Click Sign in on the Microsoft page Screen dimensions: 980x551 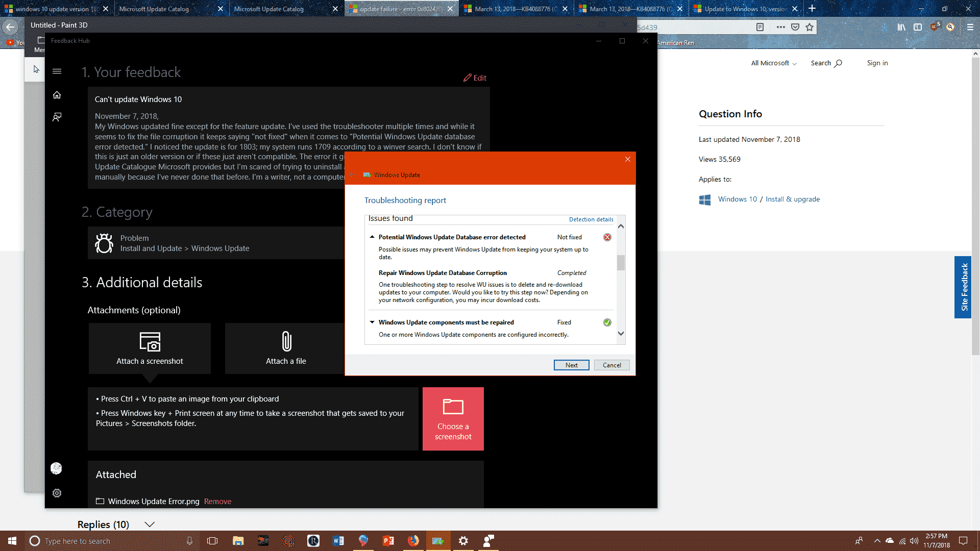tap(877, 63)
